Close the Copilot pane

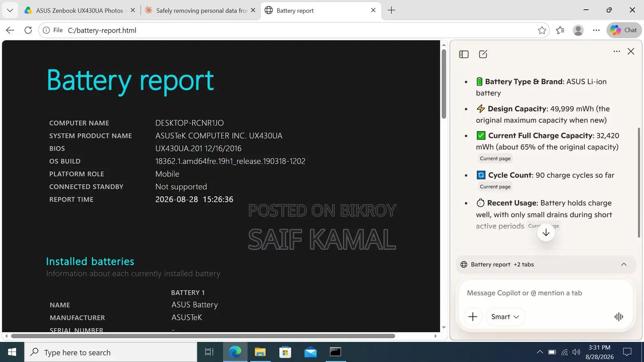pos(631,51)
